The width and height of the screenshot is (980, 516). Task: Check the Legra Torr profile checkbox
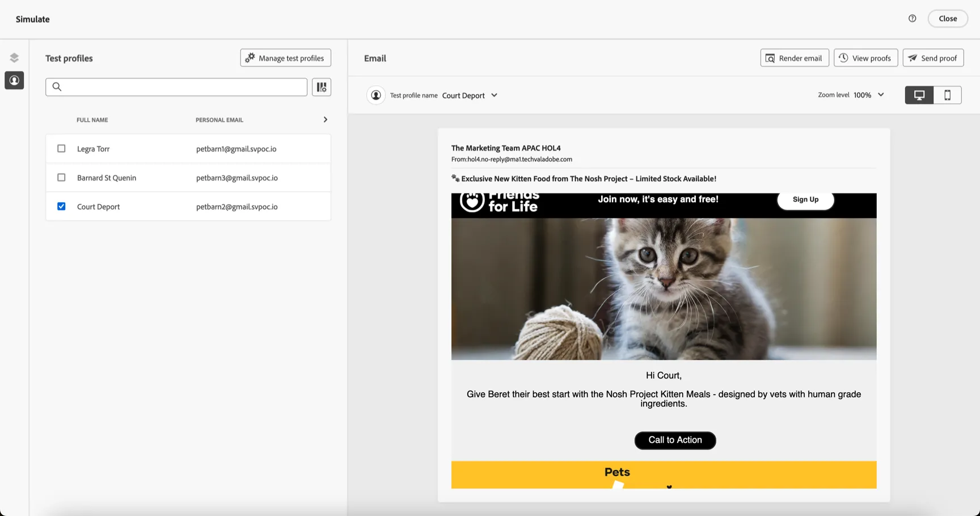coord(61,149)
